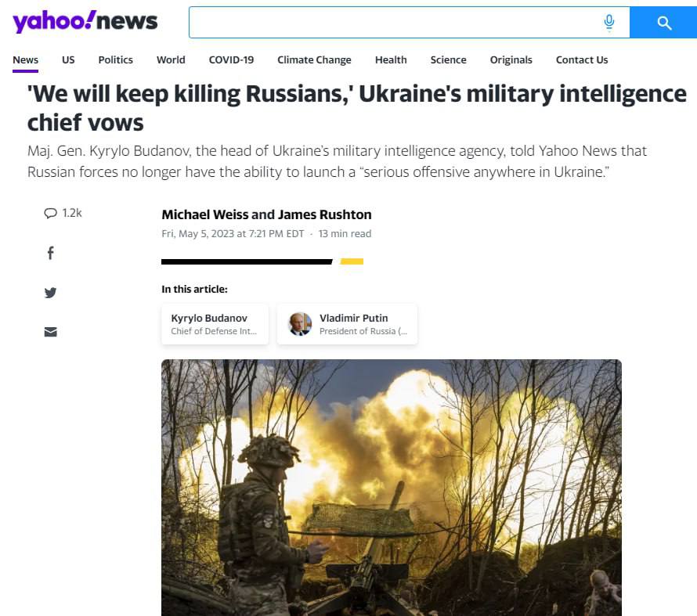Share article via email envelope icon
The height and width of the screenshot is (616, 697).
(51, 332)
